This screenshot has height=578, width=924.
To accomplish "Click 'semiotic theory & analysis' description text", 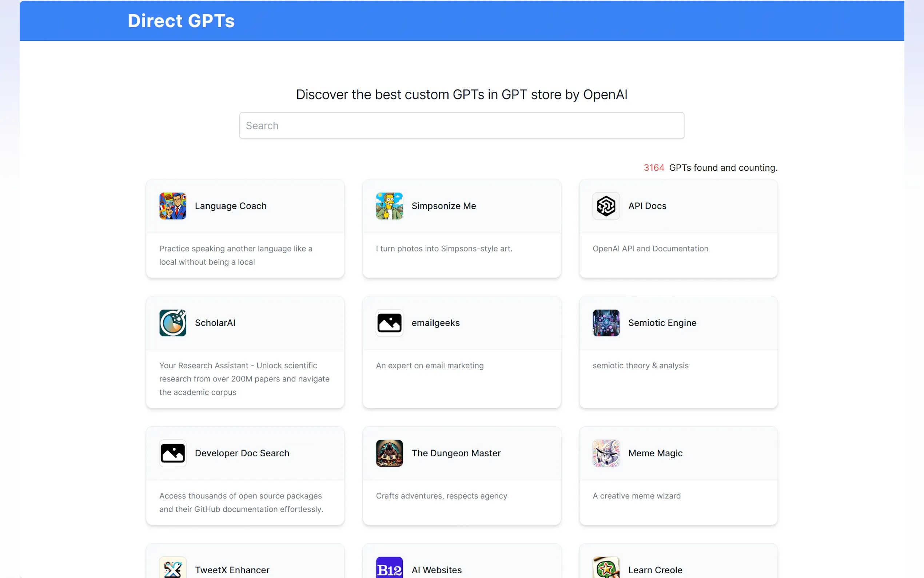I will coord(640,365).
